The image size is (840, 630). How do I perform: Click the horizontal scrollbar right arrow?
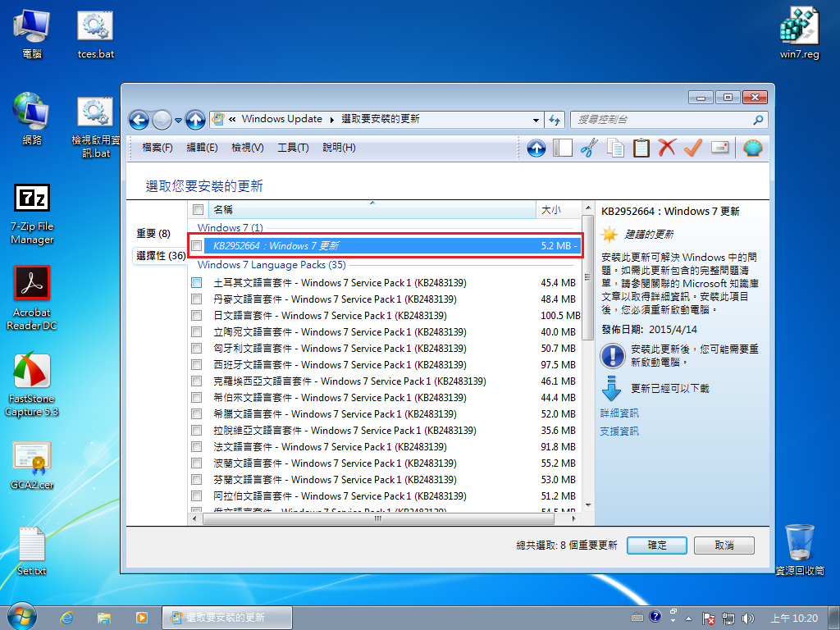[573, 518]
